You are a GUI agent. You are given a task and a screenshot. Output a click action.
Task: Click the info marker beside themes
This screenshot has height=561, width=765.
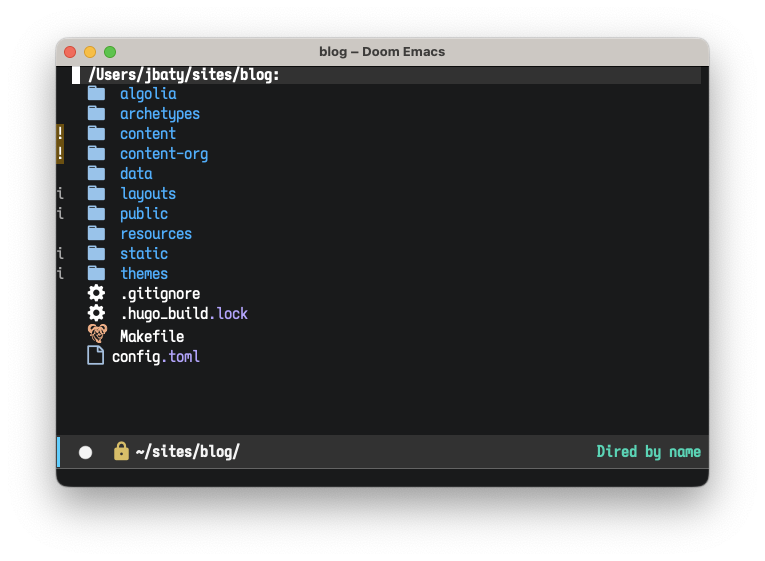60,273
